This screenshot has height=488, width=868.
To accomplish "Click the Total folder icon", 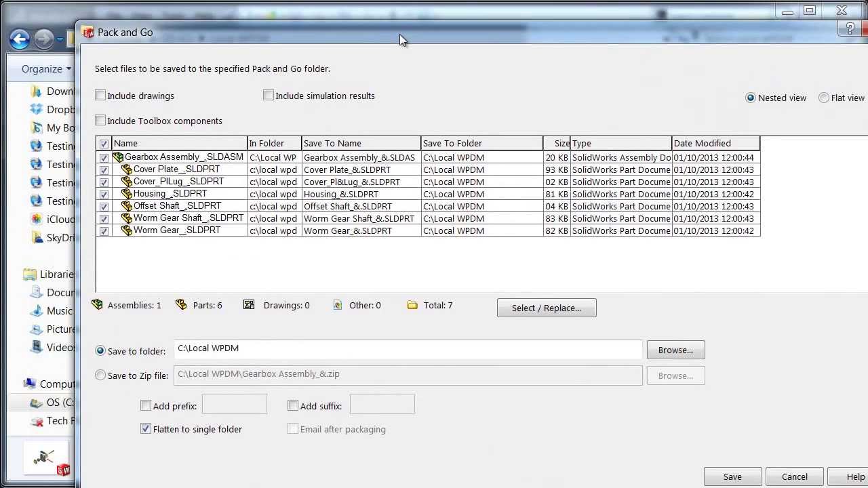I will [412, 305].
